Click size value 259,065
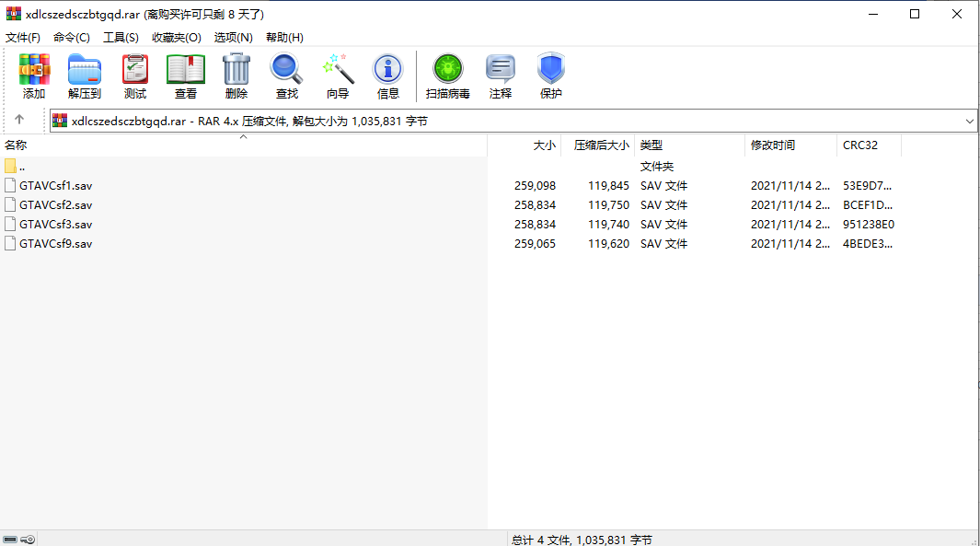 tap(535, 244)
